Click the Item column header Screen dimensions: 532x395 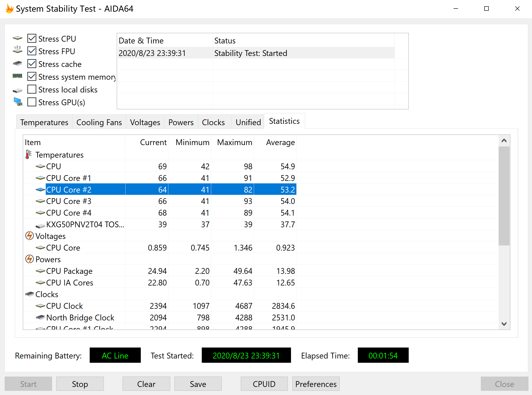tap(74, 142)
